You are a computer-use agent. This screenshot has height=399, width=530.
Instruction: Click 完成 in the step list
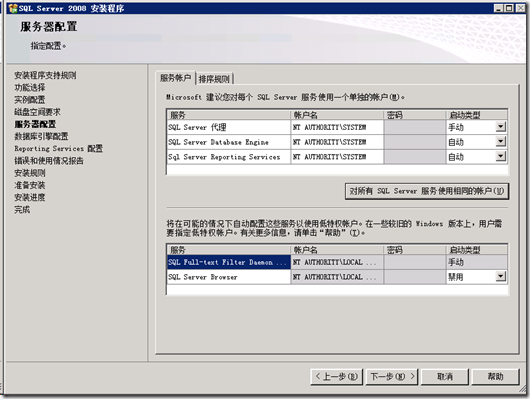tap(22, 209)
